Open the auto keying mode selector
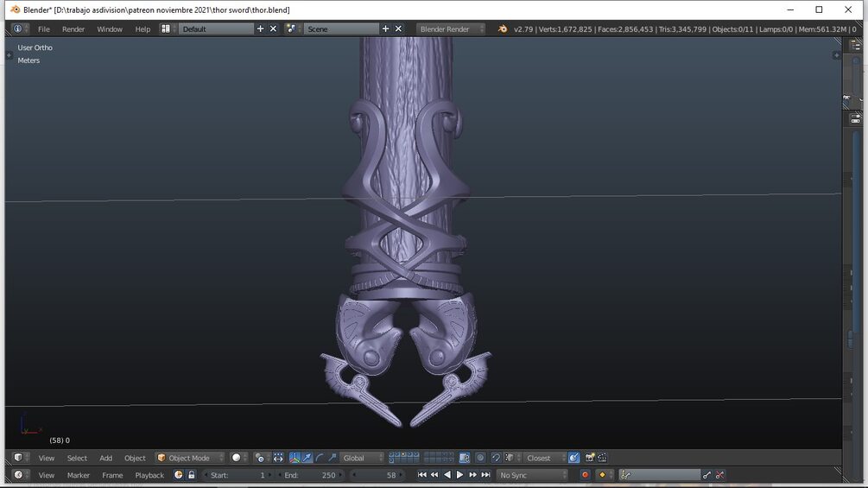 click(605, 475)
